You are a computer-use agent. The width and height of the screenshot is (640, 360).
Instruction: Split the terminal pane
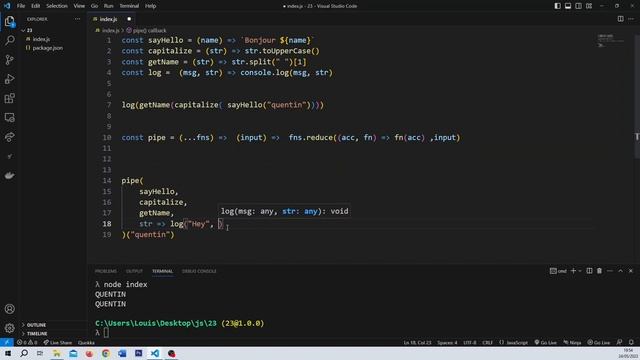tap(589, 271)
